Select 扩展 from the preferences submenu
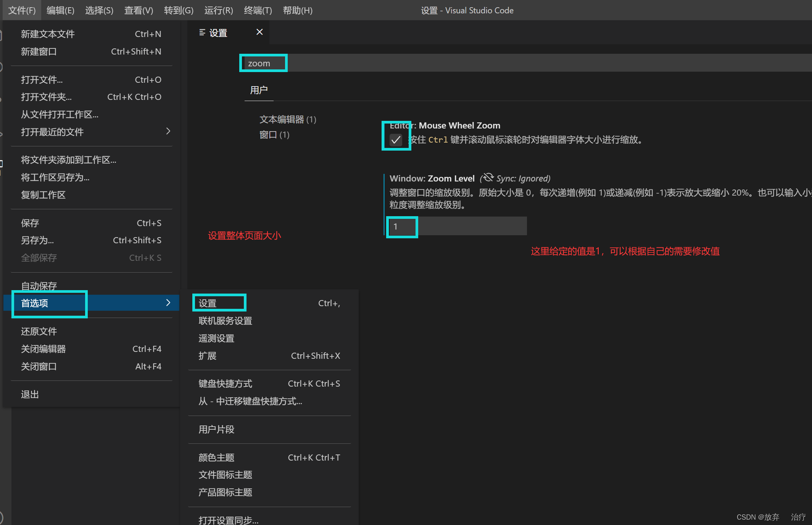Screen dimensions: 812x525 point(207,355)
